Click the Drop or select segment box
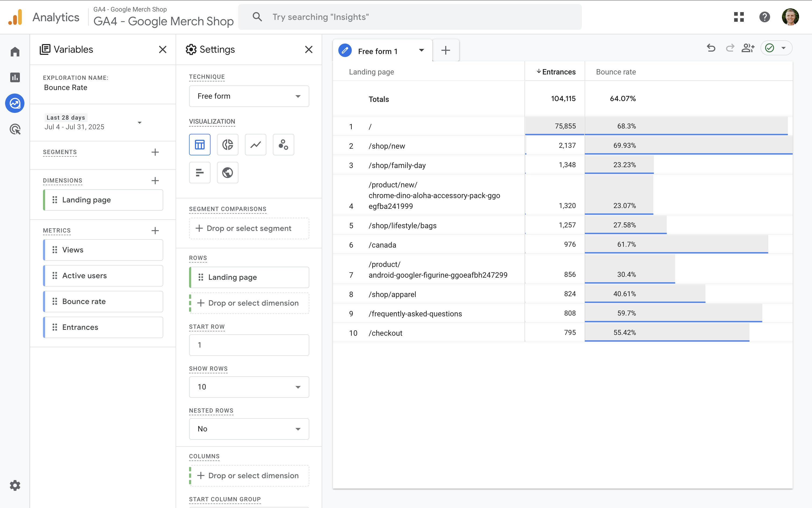Viewport: 812px width, 508px height. pyautogui.click(x=249, y=228)
